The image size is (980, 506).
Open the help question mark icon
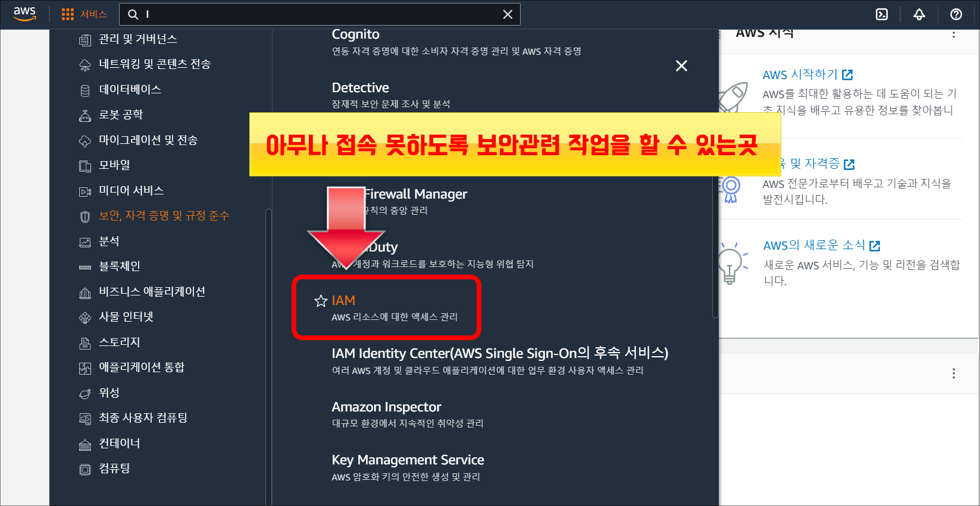(x=956, y=14)
